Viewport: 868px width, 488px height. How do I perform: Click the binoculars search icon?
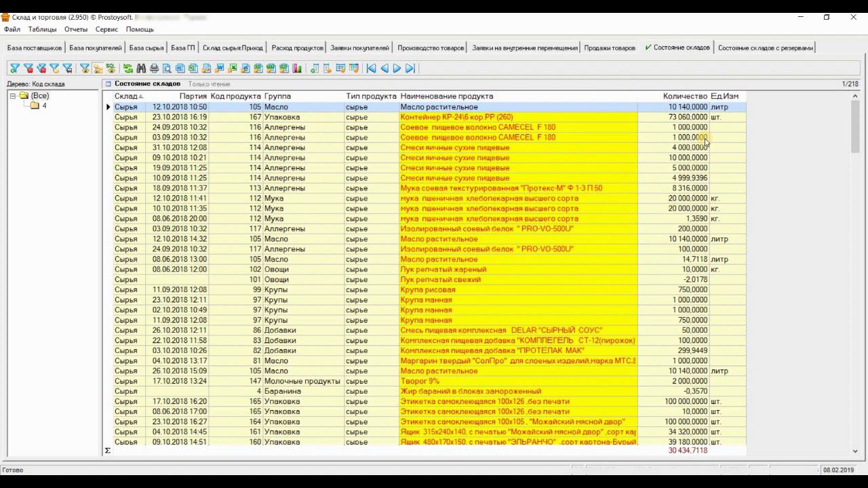coord(141,68)
